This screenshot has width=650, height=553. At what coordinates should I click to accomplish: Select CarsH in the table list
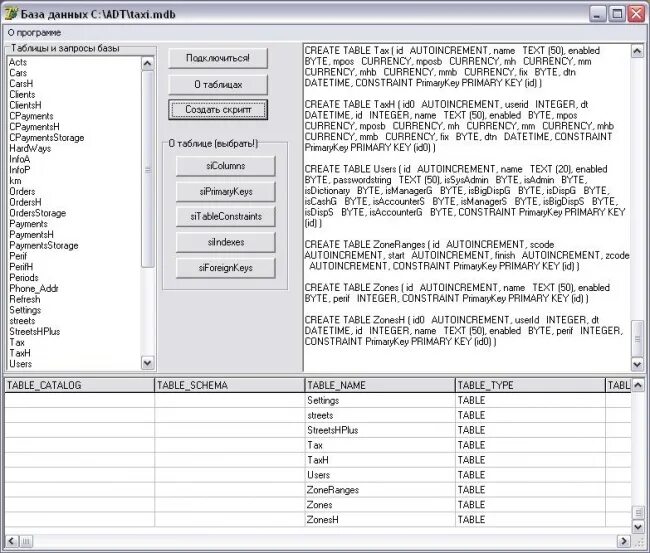21,84
